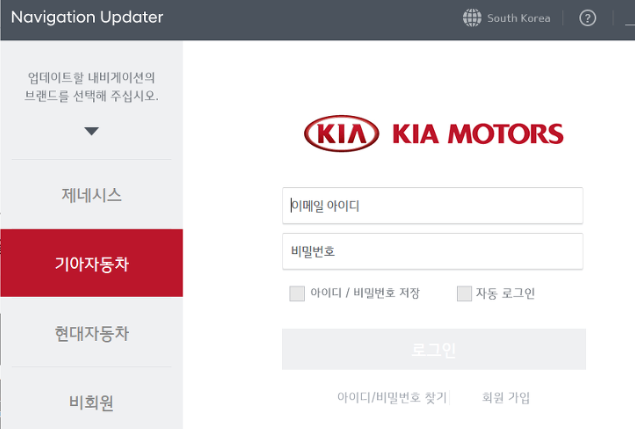Open 회원 가입 sign-up link
Screen dimensions: 635x429
[505, 397]
